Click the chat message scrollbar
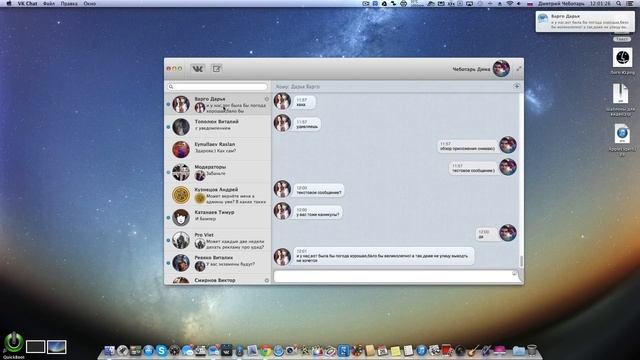This screenshot has height=360, width=640. click(521, 261)
